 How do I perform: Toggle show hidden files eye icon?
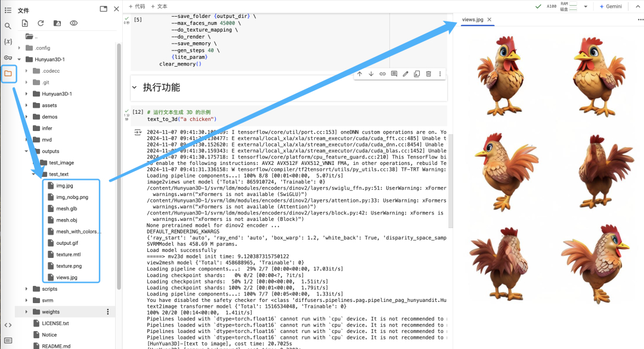(73, 23)
